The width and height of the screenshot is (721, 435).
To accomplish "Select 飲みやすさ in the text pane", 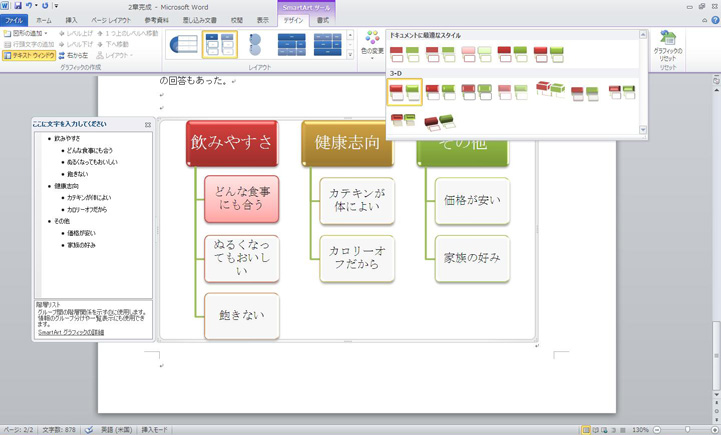I will [67, 138].
